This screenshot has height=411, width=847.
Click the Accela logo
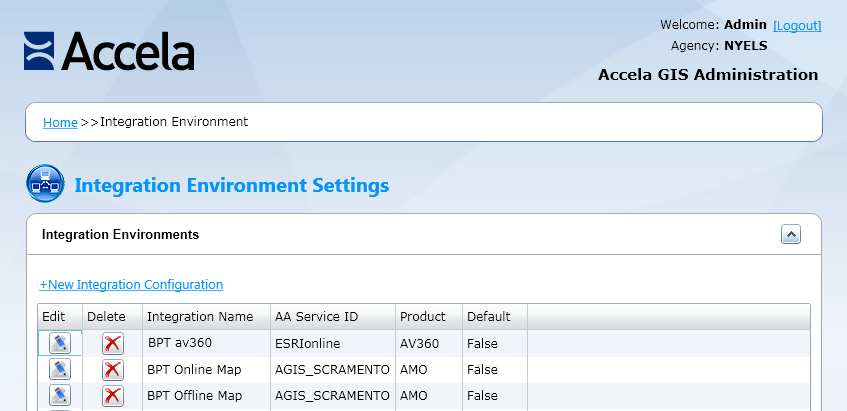(109, 50)
